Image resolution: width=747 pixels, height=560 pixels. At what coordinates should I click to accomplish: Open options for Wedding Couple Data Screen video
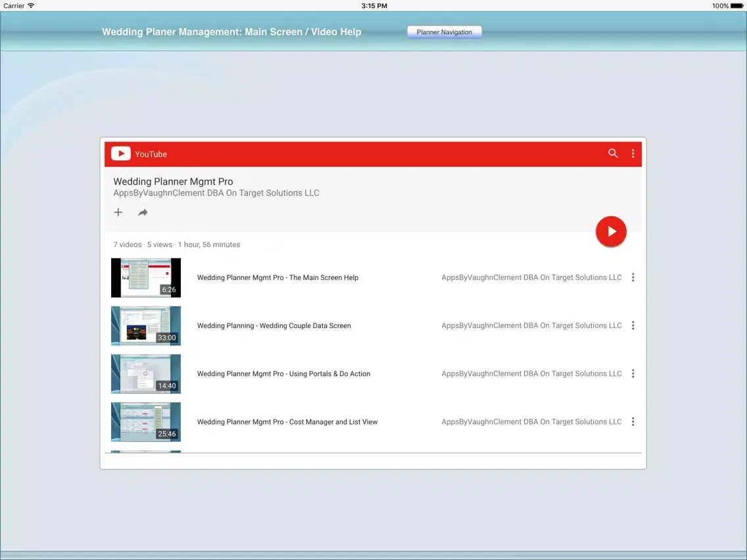[x=633, y=325]
